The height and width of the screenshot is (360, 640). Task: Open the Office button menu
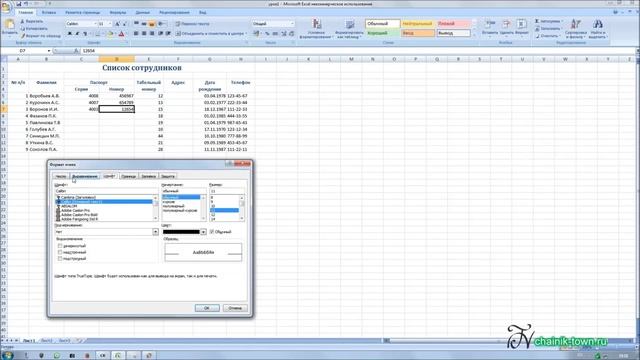pos(6,8)
